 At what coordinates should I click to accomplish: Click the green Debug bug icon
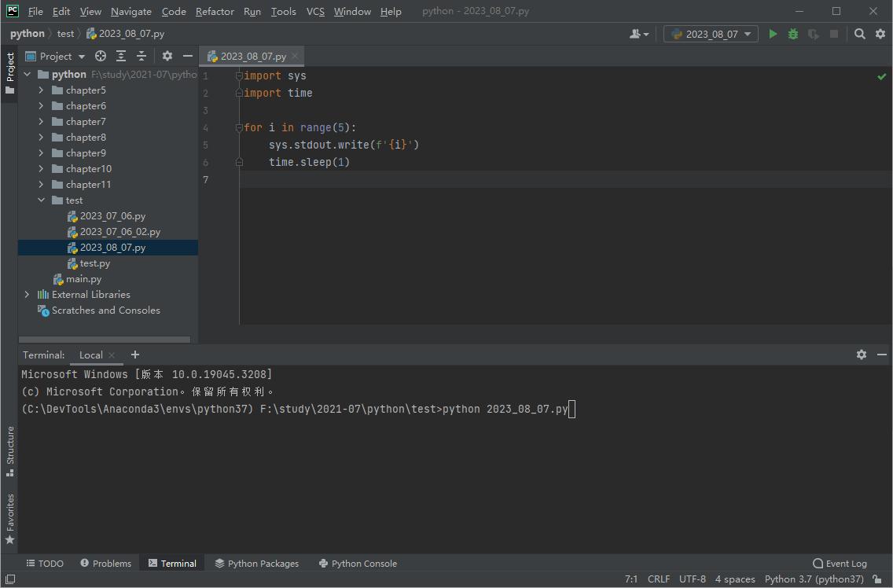(x=793, y=34)
